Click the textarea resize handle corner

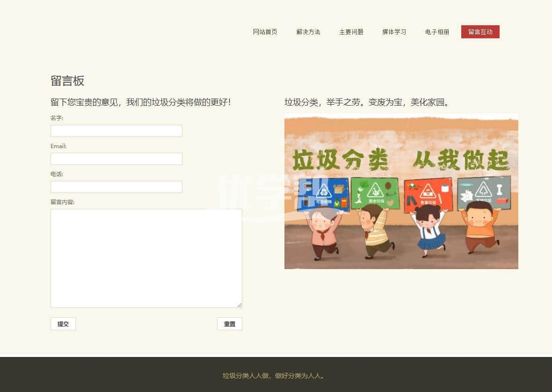pos(240,305)
